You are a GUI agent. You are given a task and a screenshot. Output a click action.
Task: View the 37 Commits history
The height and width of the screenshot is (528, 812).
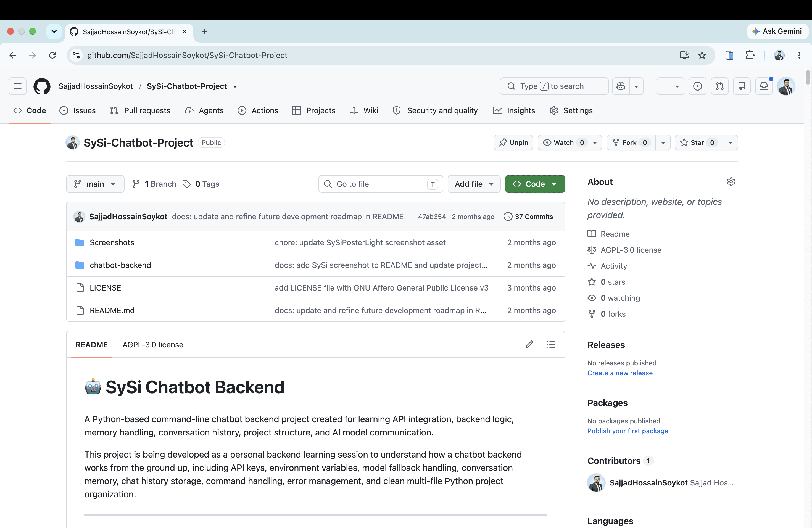tap(528, 217)
